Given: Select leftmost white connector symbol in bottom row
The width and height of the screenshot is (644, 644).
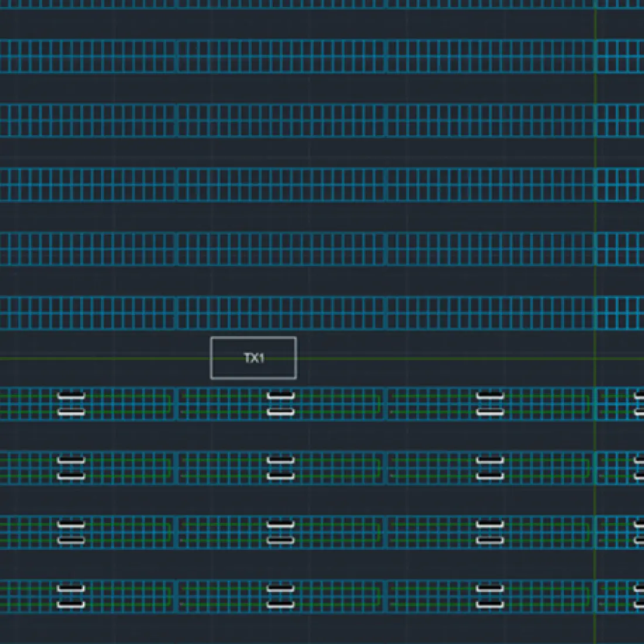Looking at the screenshot, I should pos(71,597).
